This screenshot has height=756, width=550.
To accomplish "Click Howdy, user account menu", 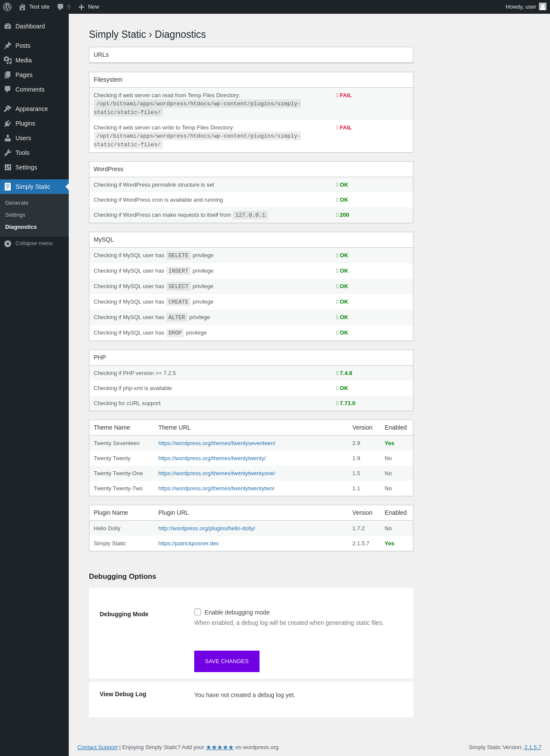I will [526, 7].
